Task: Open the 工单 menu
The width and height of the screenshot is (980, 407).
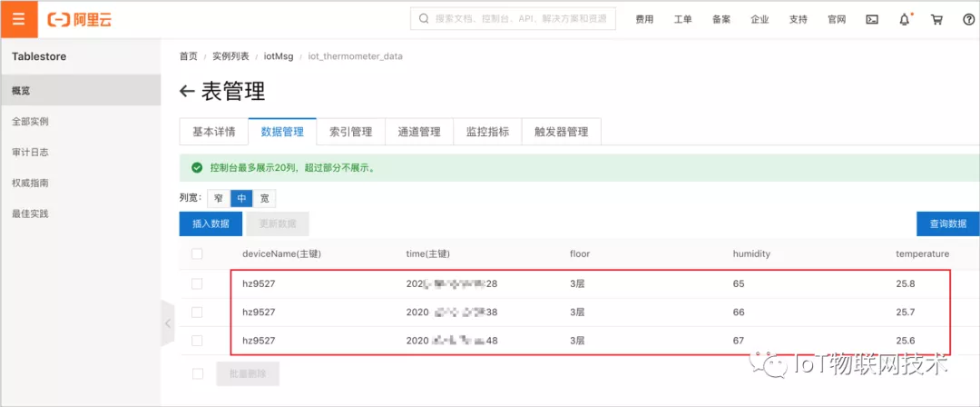Action: pyautogui.click(x=682, y=19)
